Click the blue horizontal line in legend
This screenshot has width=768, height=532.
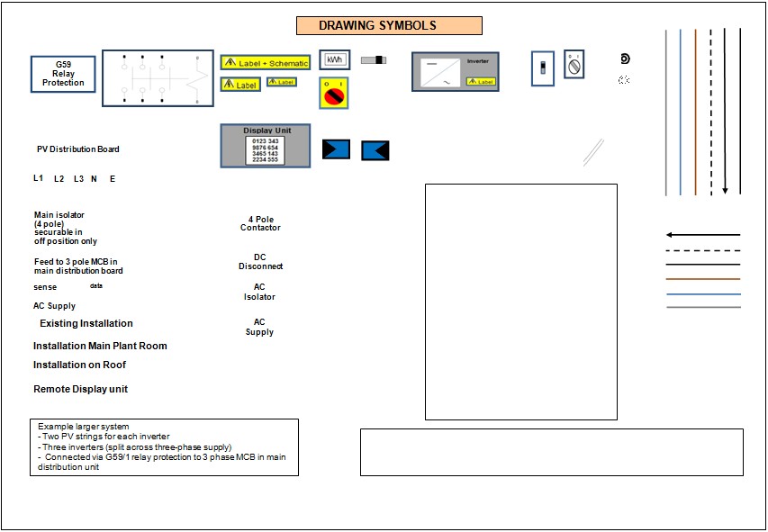pos(703,293)
